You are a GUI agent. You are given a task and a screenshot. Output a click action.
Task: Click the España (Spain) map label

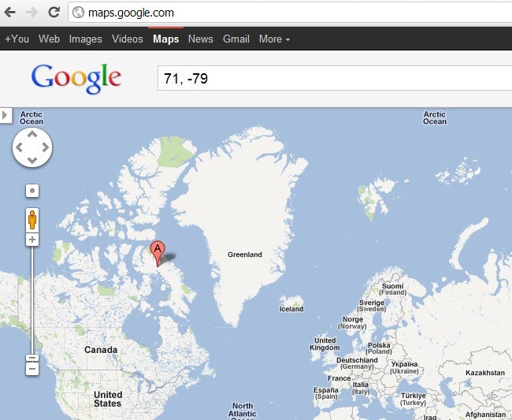[326, 393]
